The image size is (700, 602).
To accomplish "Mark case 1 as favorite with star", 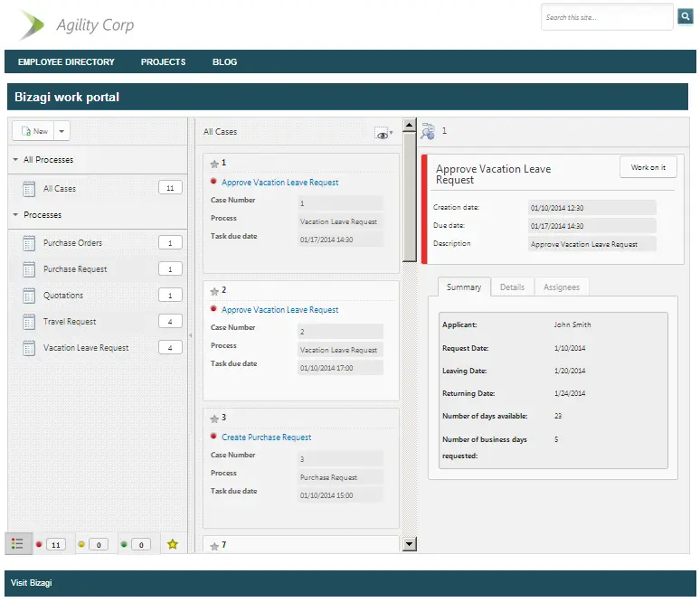I will click(214, 164).
